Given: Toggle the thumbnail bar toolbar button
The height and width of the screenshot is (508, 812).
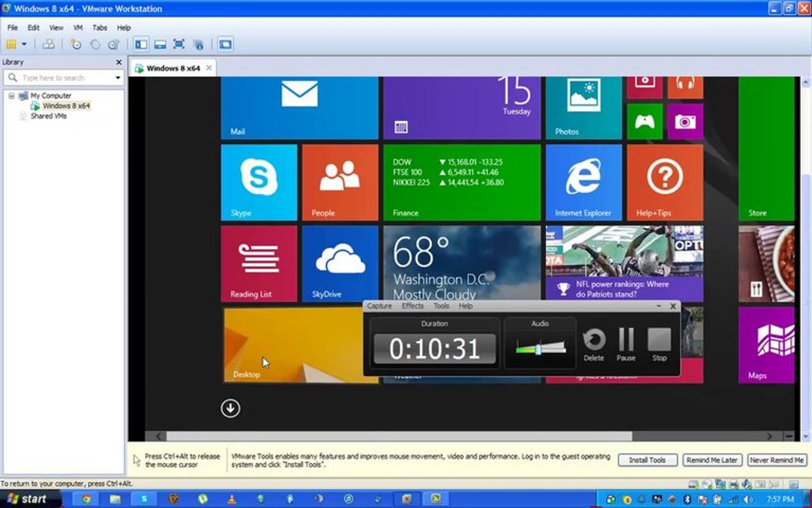Looking at the screenshot, I should [x=160, y=44].
